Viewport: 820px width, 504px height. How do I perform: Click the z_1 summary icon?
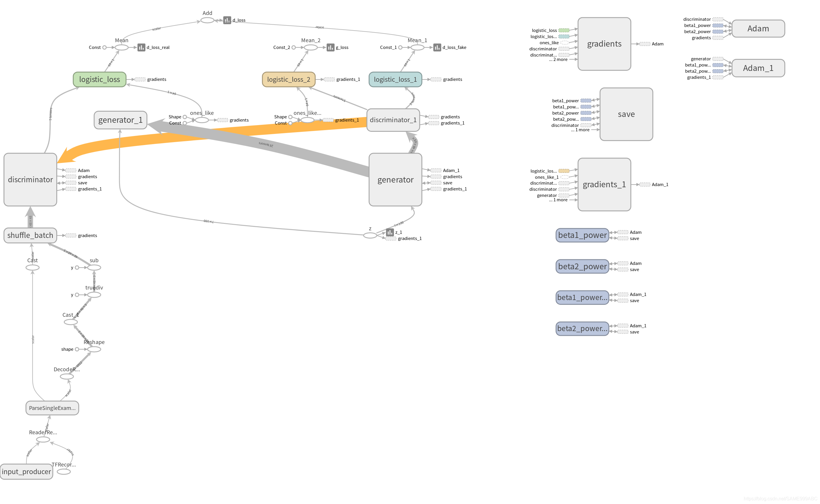pos(390,232)
